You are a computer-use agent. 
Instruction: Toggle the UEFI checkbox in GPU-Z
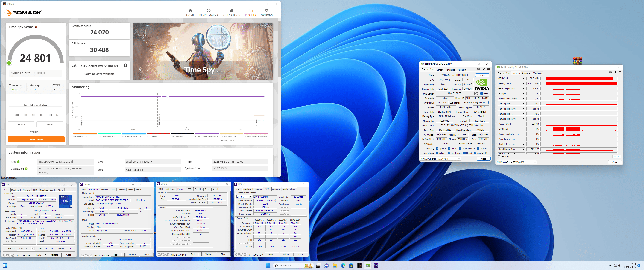pos(482,93)
